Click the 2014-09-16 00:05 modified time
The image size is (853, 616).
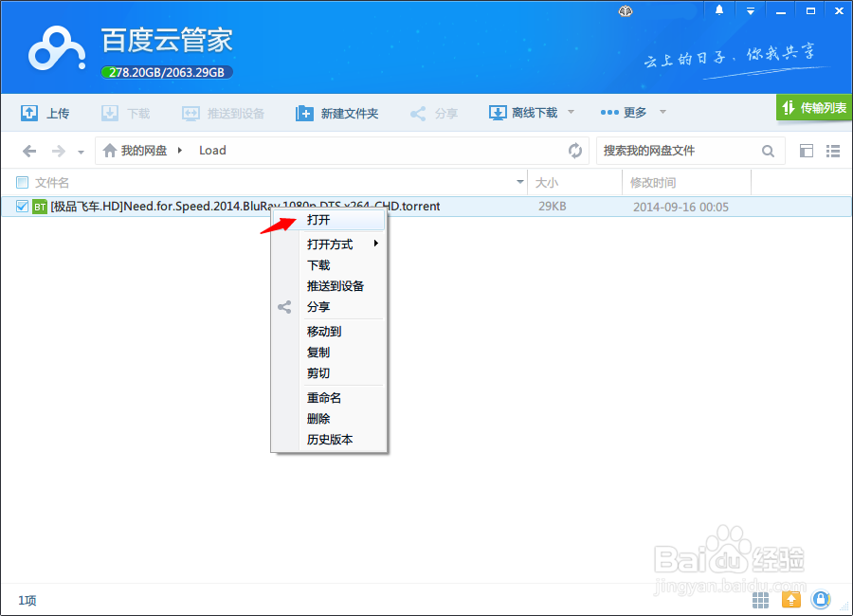[x=681, y=207]
